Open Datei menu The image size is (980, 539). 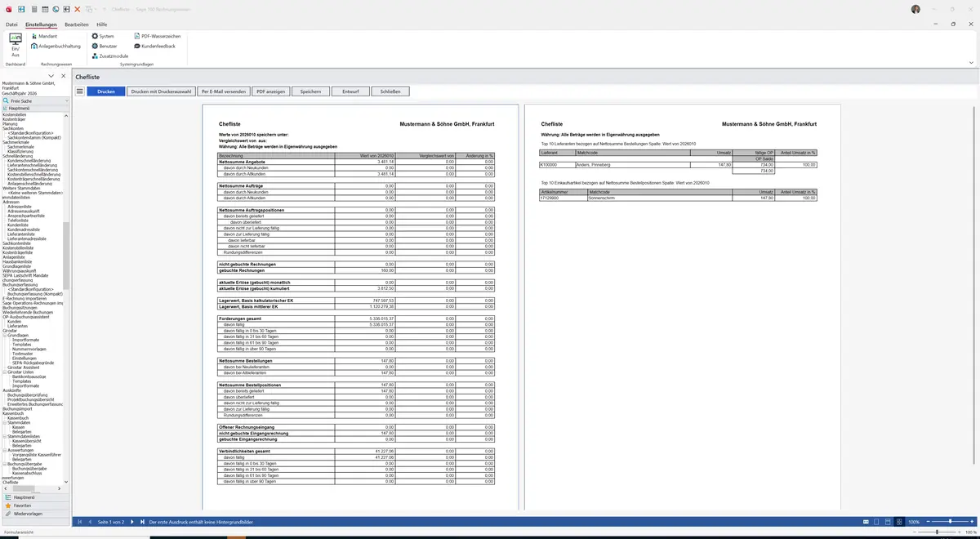11,24
